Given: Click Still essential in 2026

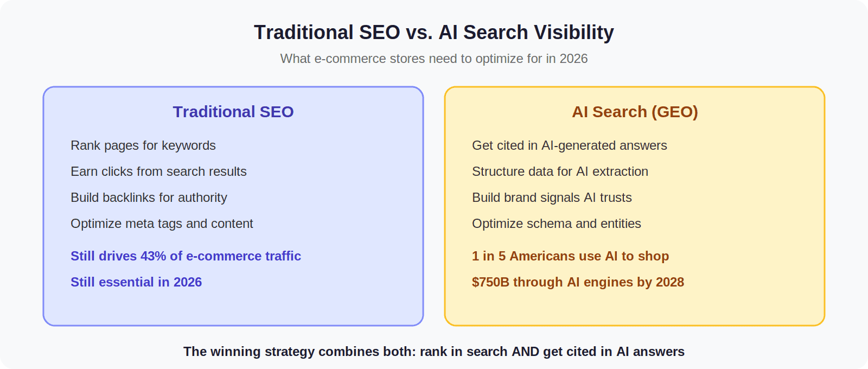Looking at the screenshot, I should 136,282.
